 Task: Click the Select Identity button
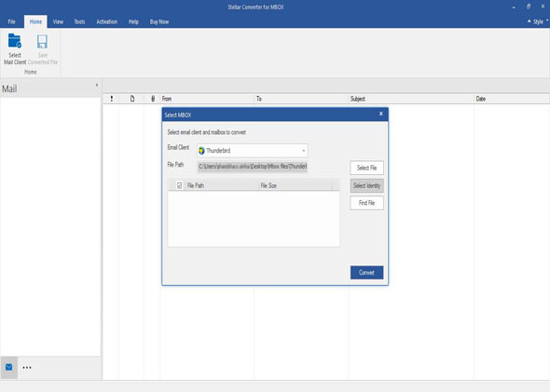point(366,185)
